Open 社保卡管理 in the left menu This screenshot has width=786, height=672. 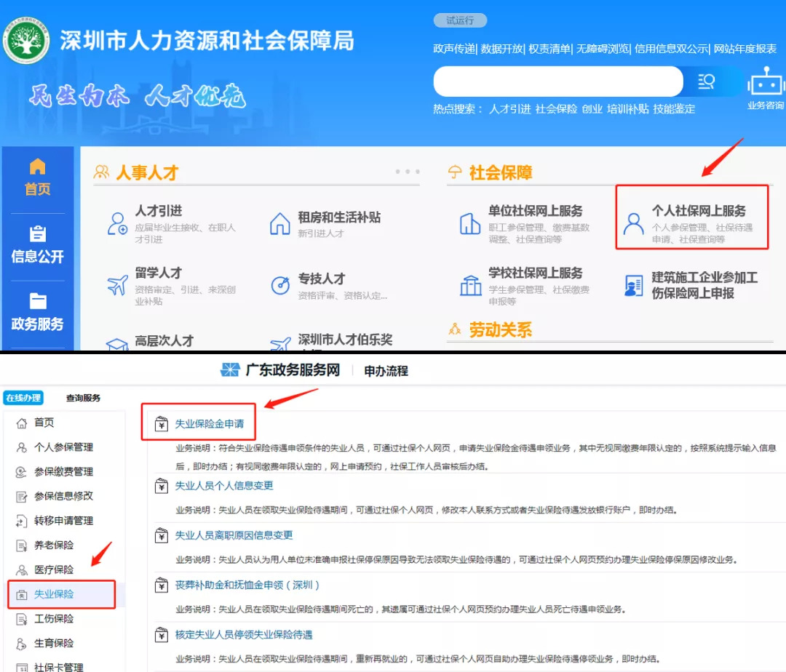(x=59, y=667)
